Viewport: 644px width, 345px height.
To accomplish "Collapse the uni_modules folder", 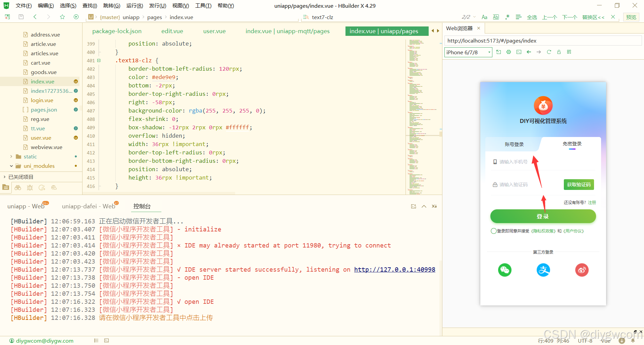I will (11, 166).
